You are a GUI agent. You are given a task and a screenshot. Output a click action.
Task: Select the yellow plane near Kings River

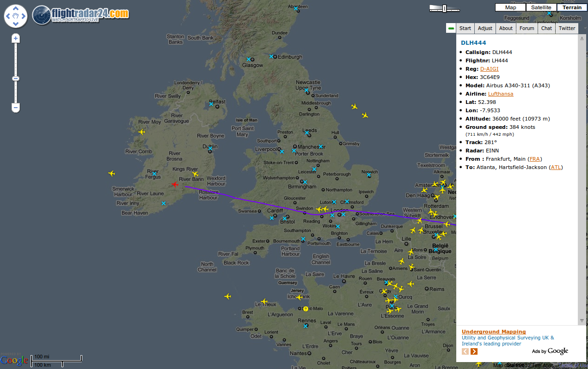(196, 174)
